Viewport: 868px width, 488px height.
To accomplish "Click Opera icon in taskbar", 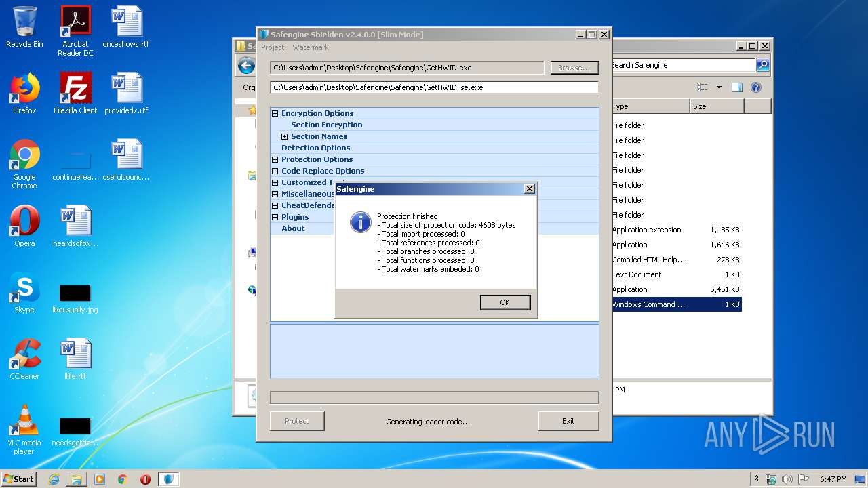I will [145, 479].
